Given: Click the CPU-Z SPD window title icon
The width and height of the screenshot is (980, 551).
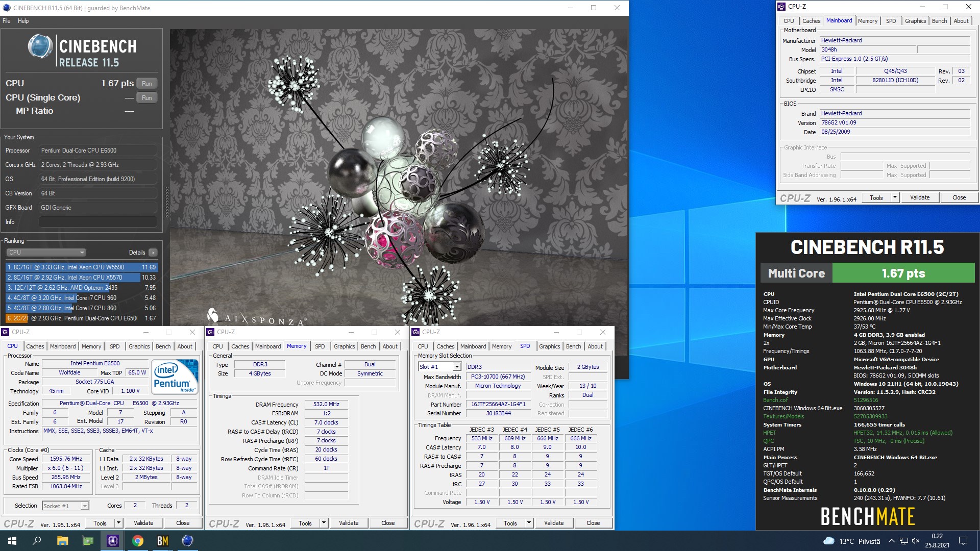Looking at the screenshot, I should point(416,332).
